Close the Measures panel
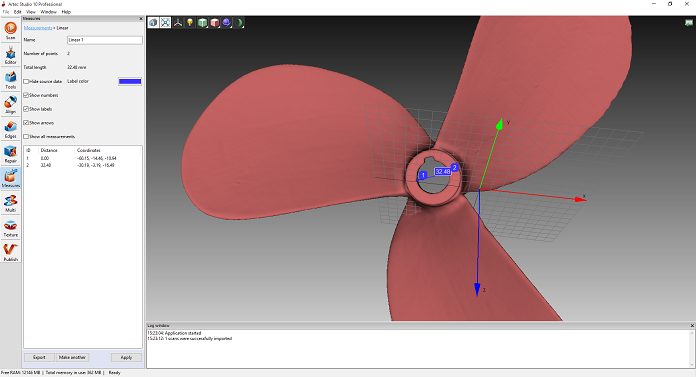 [x=141, y=19]
